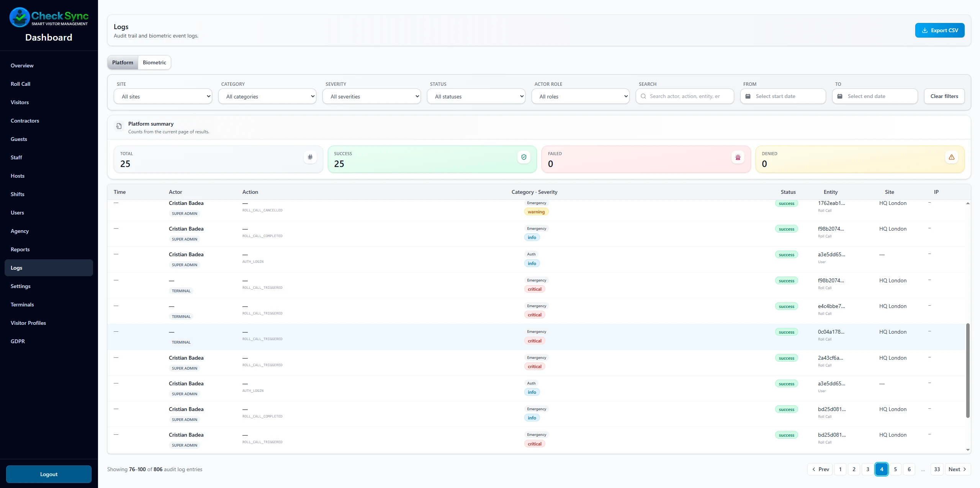Click the siren icon on Failed card

738,157
